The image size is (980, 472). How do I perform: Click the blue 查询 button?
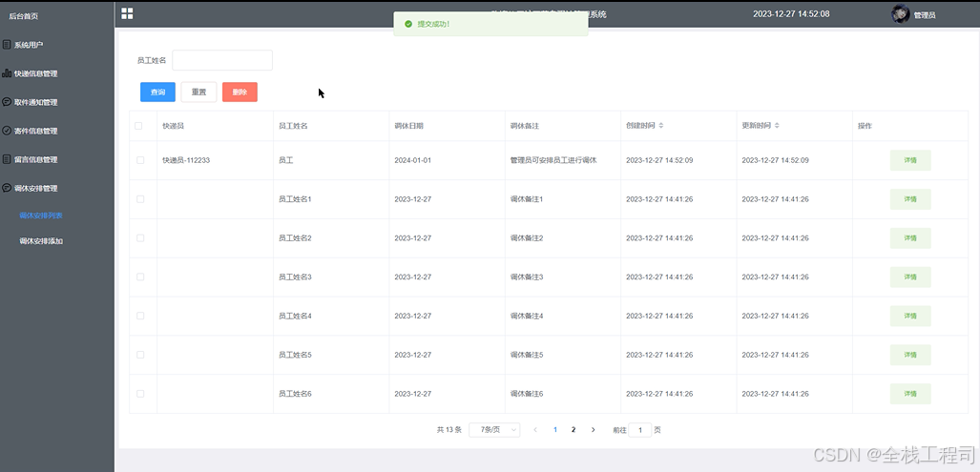[x=157, y=92]
